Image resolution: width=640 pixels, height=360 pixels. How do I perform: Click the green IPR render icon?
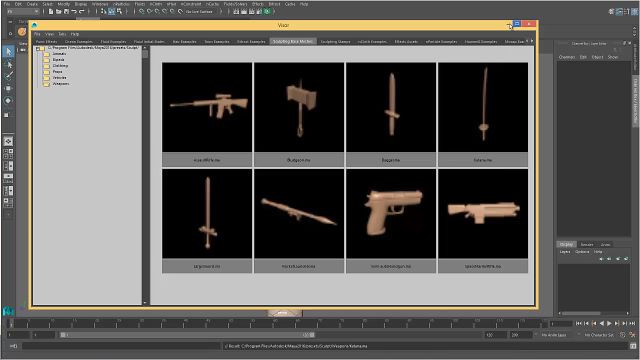coord(267,11)
